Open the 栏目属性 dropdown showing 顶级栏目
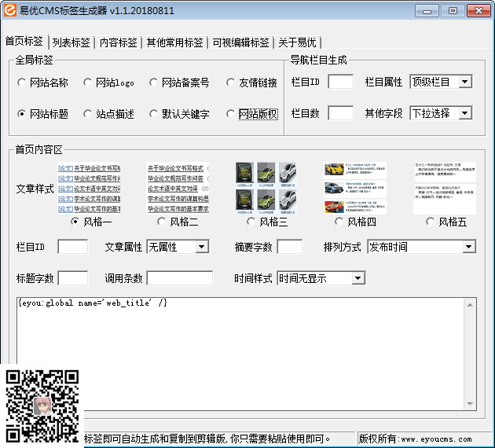 pos(441,82)
